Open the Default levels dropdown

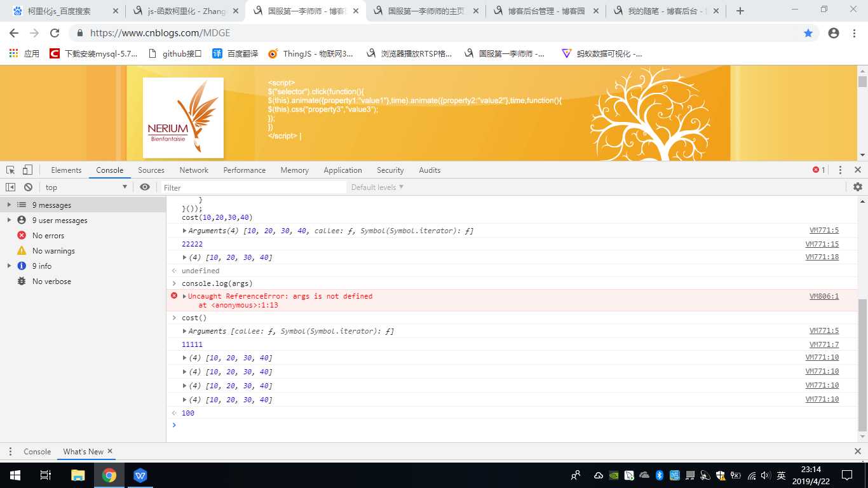click(x=377, y=187)
